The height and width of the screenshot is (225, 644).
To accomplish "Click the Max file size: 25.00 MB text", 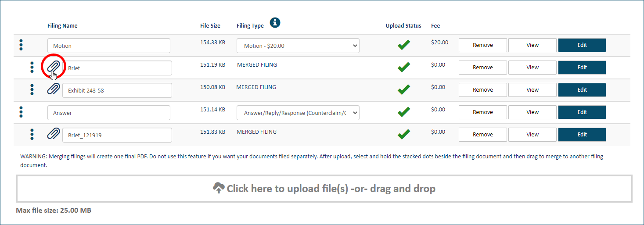I will click(54, 211).
